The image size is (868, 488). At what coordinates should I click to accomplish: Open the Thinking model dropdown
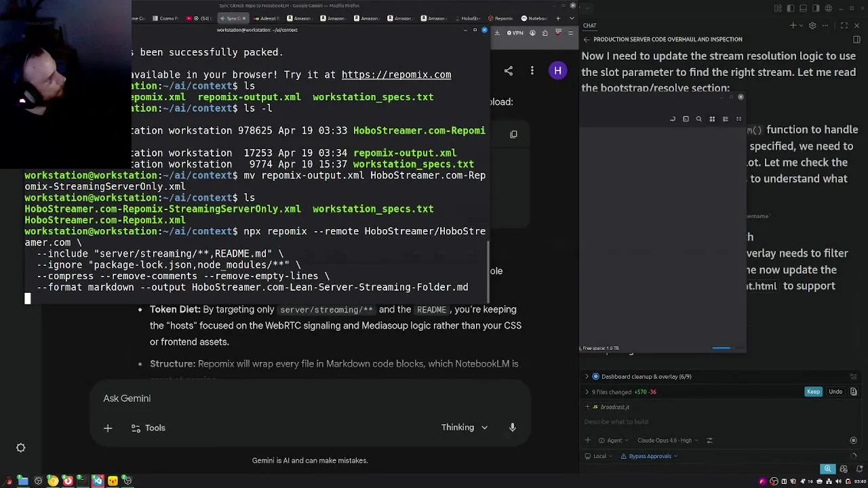(x=465, y=427)
